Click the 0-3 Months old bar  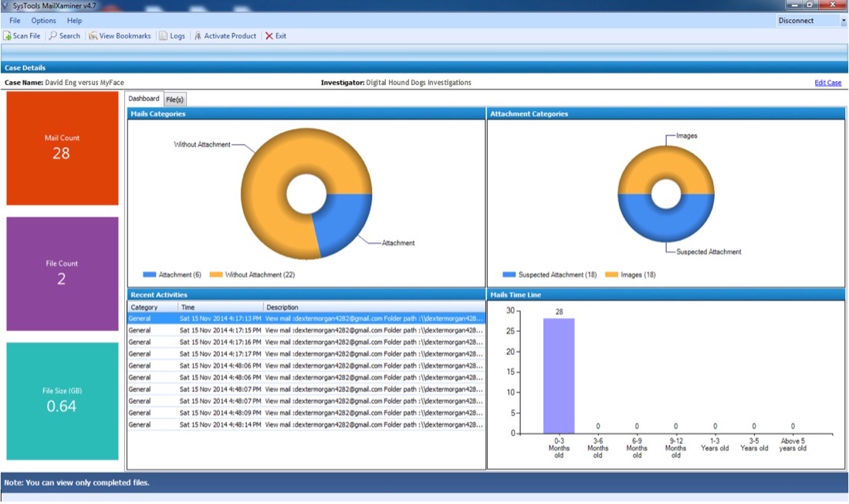pos(559,376)
